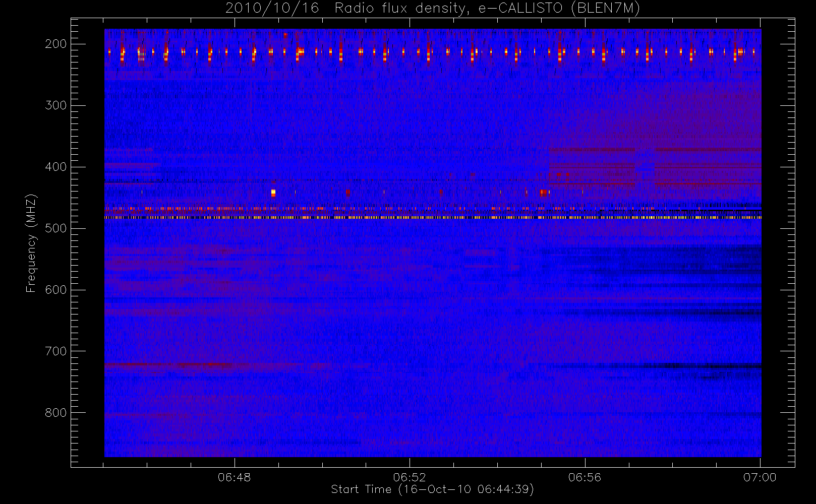Click the 300 frequency tick label

click(x=55, y=105)
